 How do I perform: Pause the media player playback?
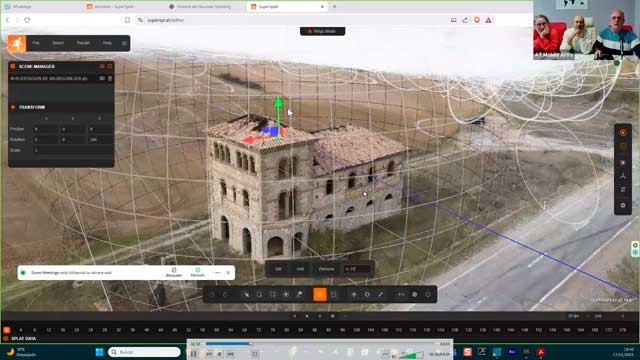coord(194,354)
